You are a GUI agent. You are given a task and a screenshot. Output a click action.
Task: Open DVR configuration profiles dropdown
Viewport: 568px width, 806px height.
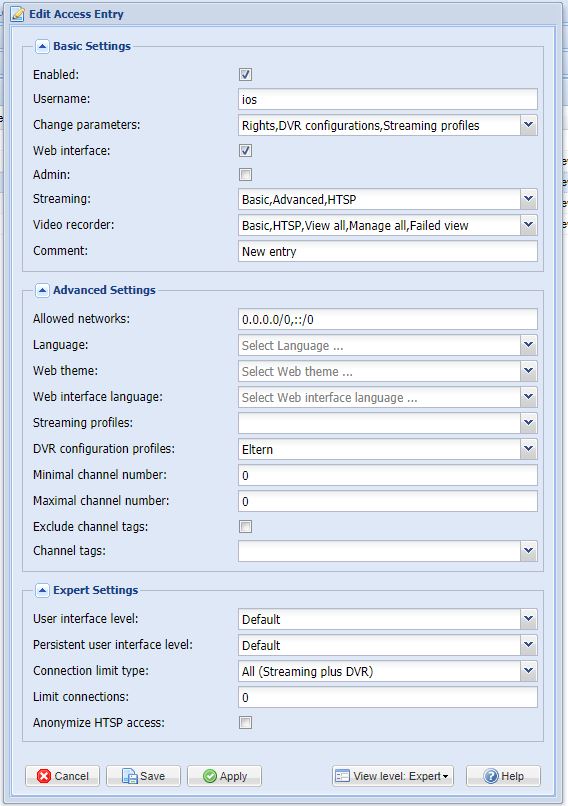click(528, 449)
